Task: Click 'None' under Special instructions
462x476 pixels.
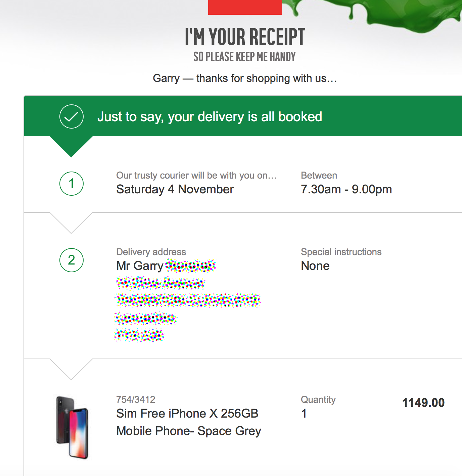Action: pyautogui.click(x=315, y=266)
